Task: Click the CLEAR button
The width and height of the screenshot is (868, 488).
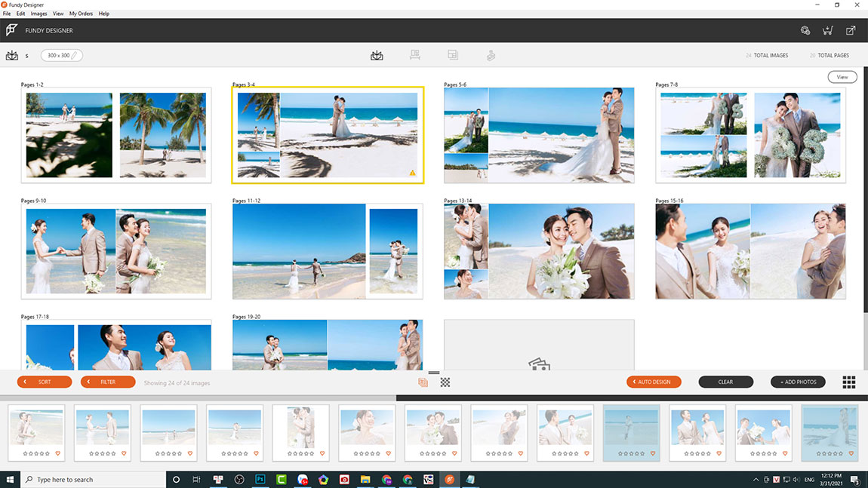Action: (726, 382)
